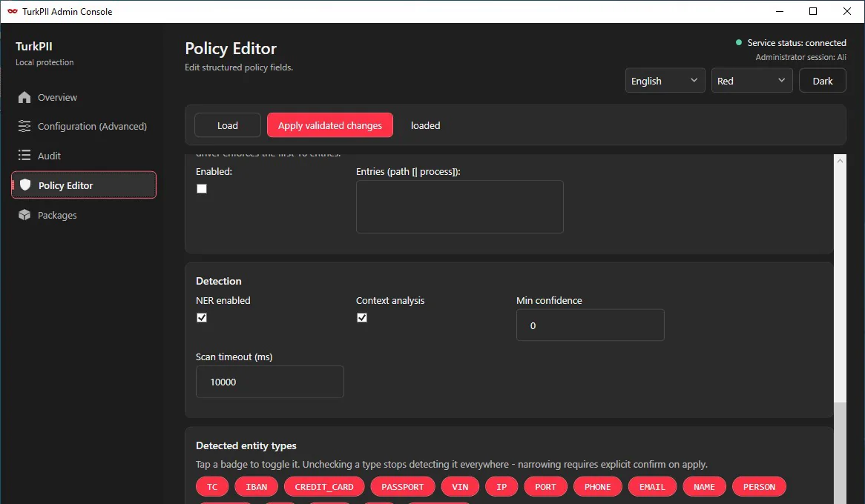This screenshot has height=504, width=865.
Task: Toggle the IP entity badge
Action: coord(501,487)
